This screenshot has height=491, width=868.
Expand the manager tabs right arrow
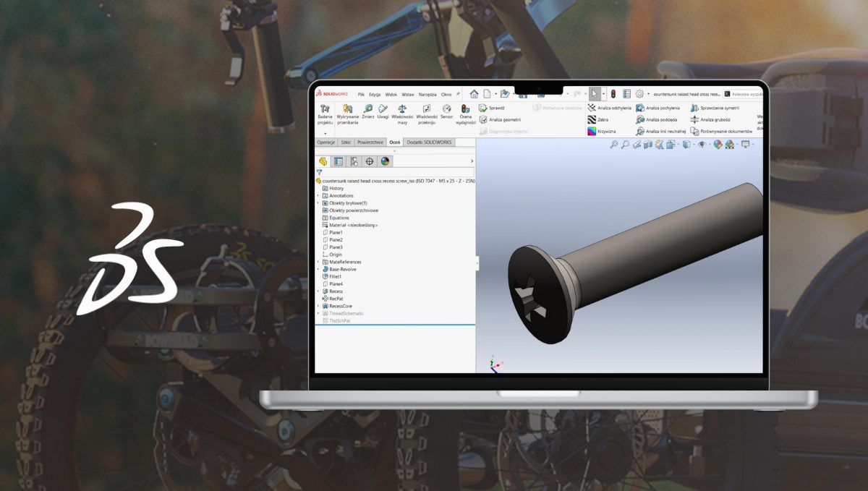click(472, 161)
